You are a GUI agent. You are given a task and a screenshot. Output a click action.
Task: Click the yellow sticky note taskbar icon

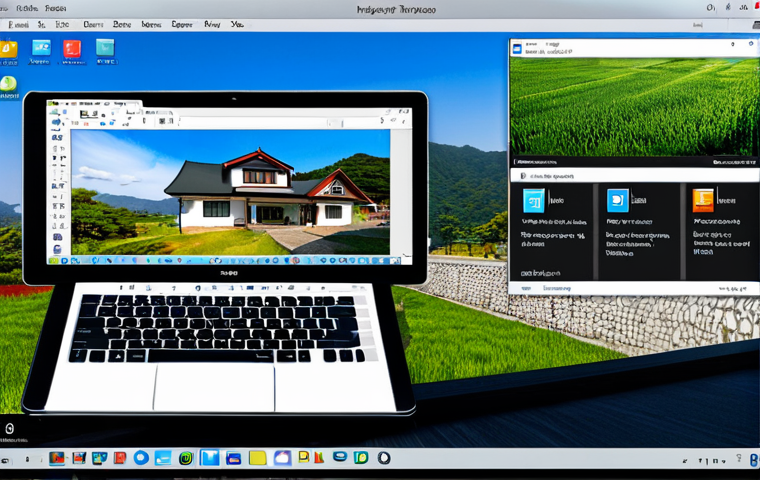click(x=257, y=458)
